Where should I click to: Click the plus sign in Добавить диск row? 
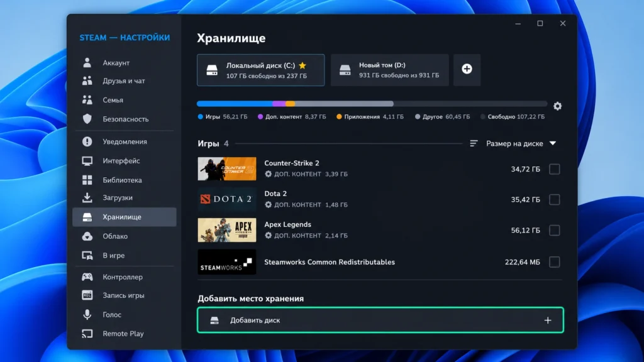[x=548, y=320]
